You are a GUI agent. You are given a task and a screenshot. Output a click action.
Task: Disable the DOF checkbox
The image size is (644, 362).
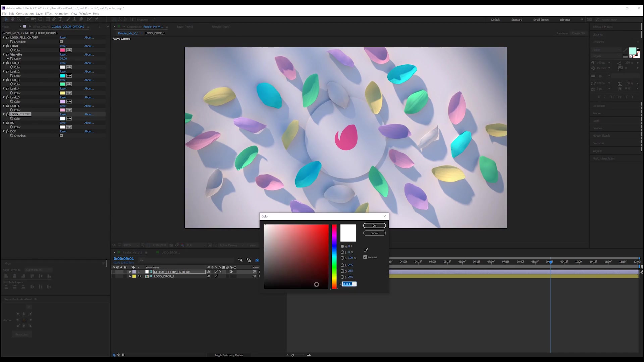point(61,136)
